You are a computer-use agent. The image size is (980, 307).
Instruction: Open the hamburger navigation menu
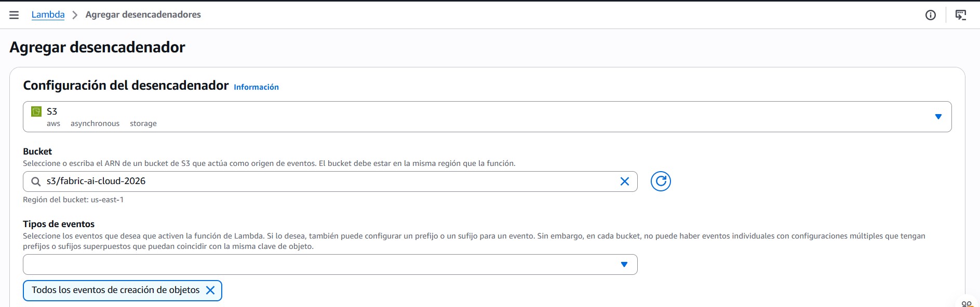[14, 15]
